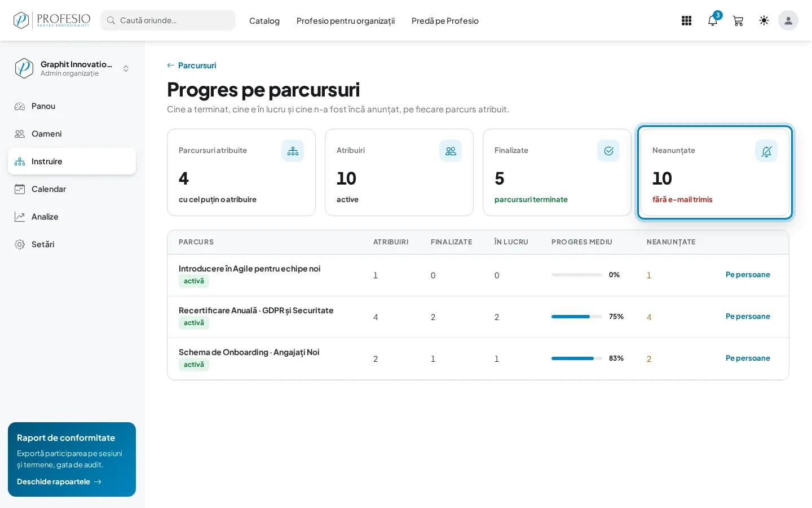Click 'Schema de Onboarding · Angajați Noi' title
The image size is (812, 508).
tap(249, 352)
